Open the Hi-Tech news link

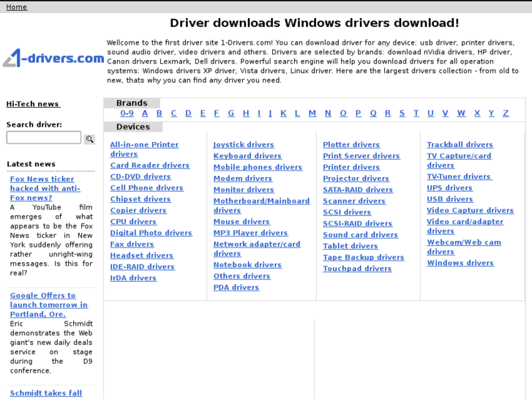pyautogui.click(x=33, y=104)
